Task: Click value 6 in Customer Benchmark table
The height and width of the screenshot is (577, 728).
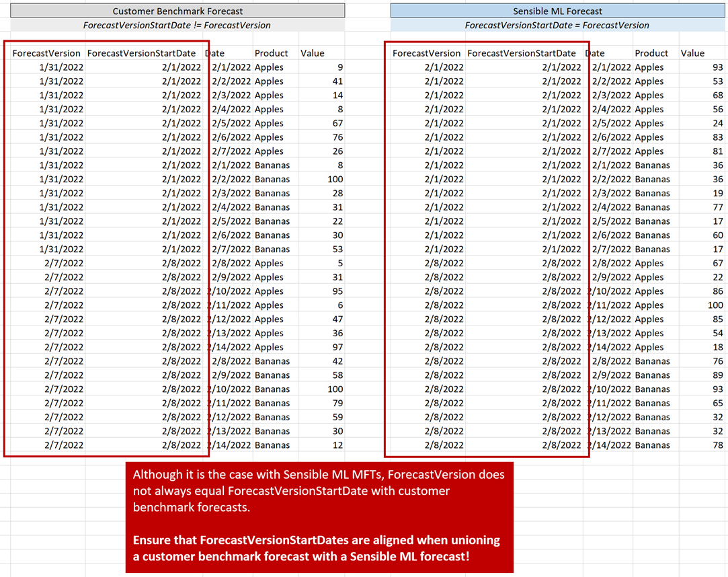Action: coord(340,305)
